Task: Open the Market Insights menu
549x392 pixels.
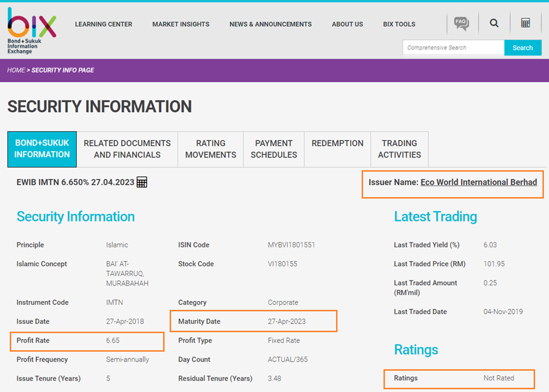Action: tap(181, 24)
